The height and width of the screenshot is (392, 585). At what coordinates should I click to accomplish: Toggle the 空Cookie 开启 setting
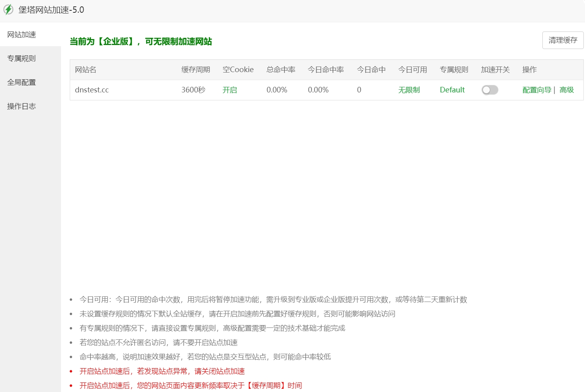[230, 90]
